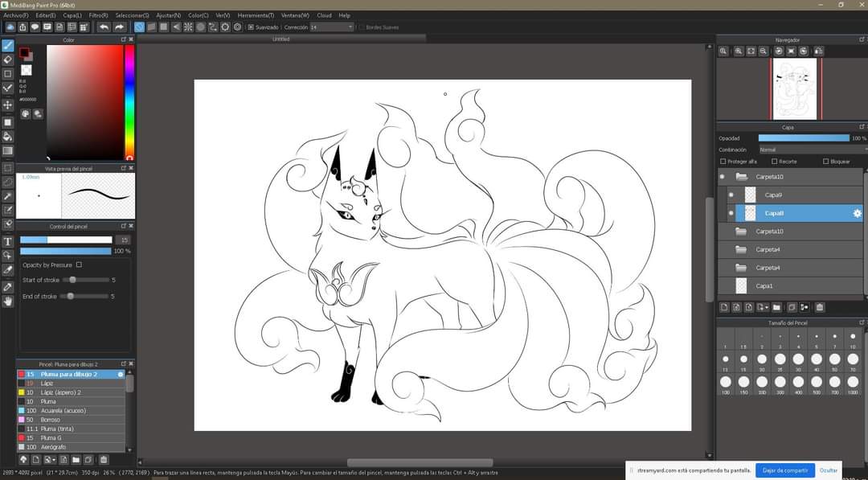Enable the Recorte checkbox
The height and width of the screenshot is (480, 868).
(775, 161)
